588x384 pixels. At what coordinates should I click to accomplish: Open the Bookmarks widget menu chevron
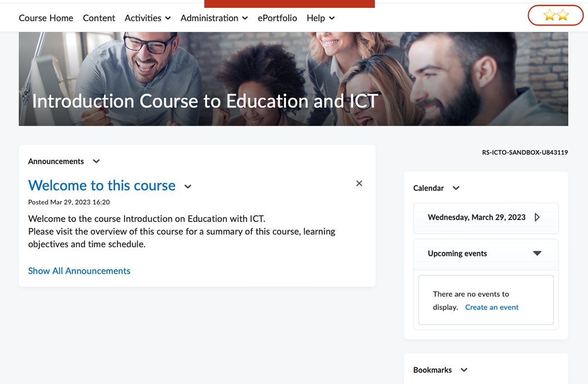click(x=464, y=370)
